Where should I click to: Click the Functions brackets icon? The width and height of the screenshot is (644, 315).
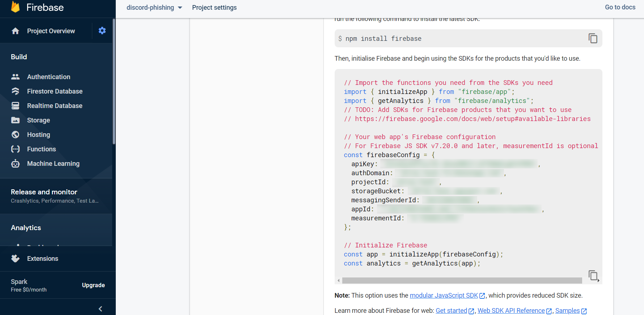tap(15, 149)
